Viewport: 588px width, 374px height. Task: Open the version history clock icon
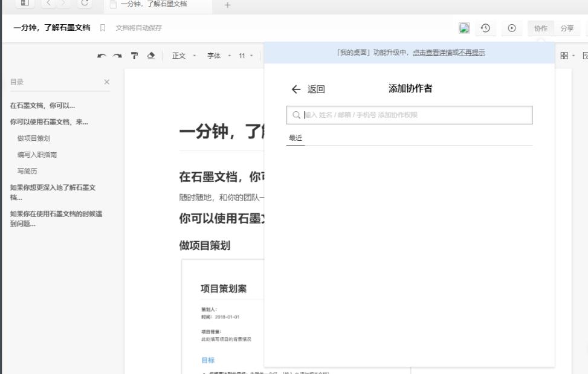[486, 28]
